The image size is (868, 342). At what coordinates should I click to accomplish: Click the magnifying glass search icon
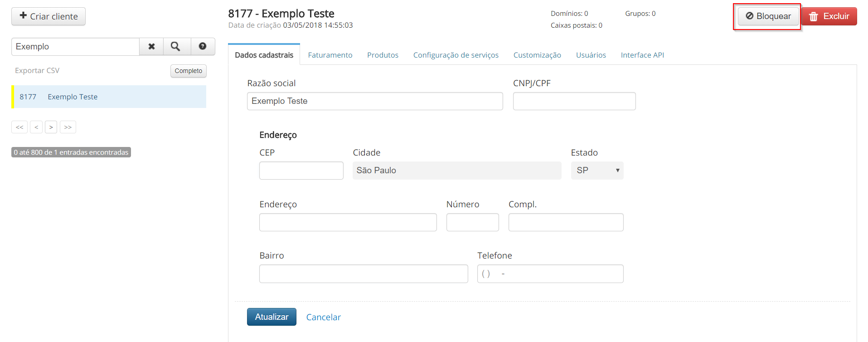coord(175,47)
